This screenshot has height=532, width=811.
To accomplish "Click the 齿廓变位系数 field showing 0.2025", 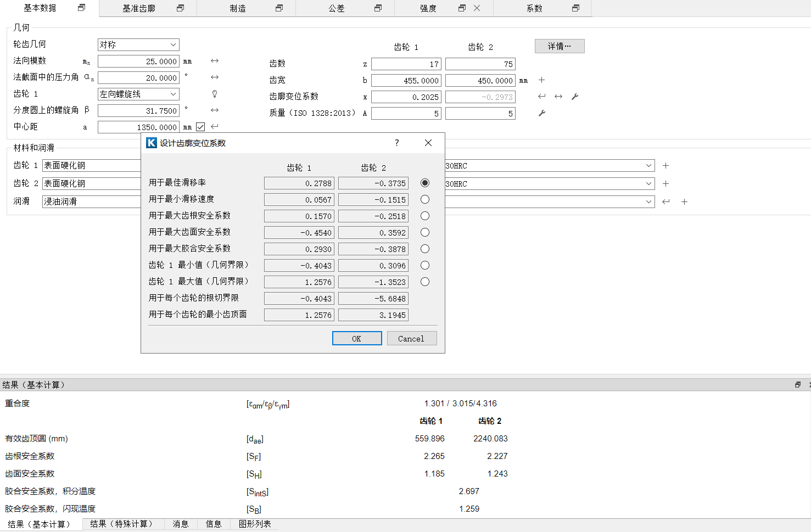I will coord(406,97).
